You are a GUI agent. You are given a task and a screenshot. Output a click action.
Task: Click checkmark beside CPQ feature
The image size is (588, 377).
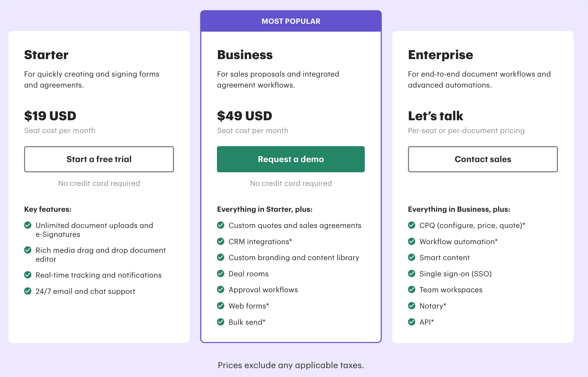(412, 225)
